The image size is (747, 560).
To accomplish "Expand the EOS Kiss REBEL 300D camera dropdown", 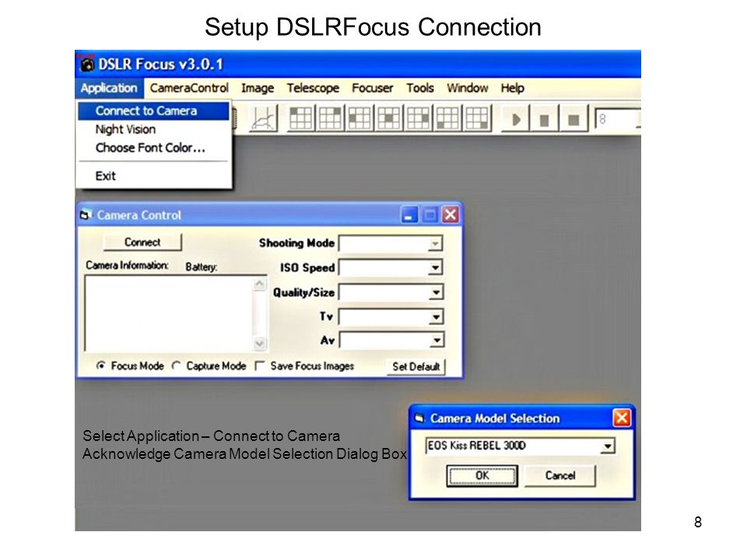I will tap(607, 446).
